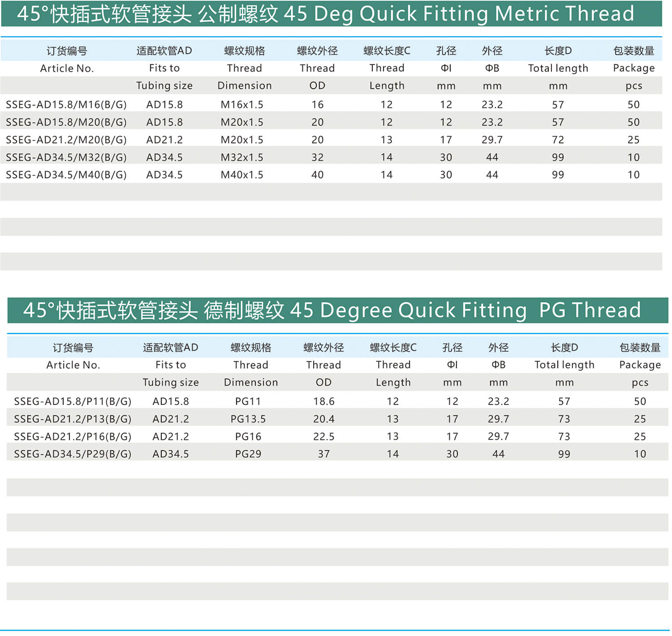Click article SSEG-AD21.2/P16(B/G)
Screen dimensions: 672x636
click(73, 436)
